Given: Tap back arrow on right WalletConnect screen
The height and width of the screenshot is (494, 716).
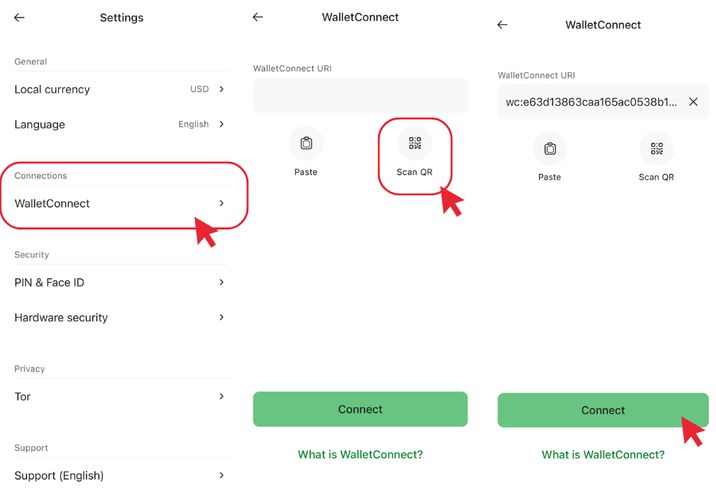Looking at the screenshot, I should [x=502, y=25].
